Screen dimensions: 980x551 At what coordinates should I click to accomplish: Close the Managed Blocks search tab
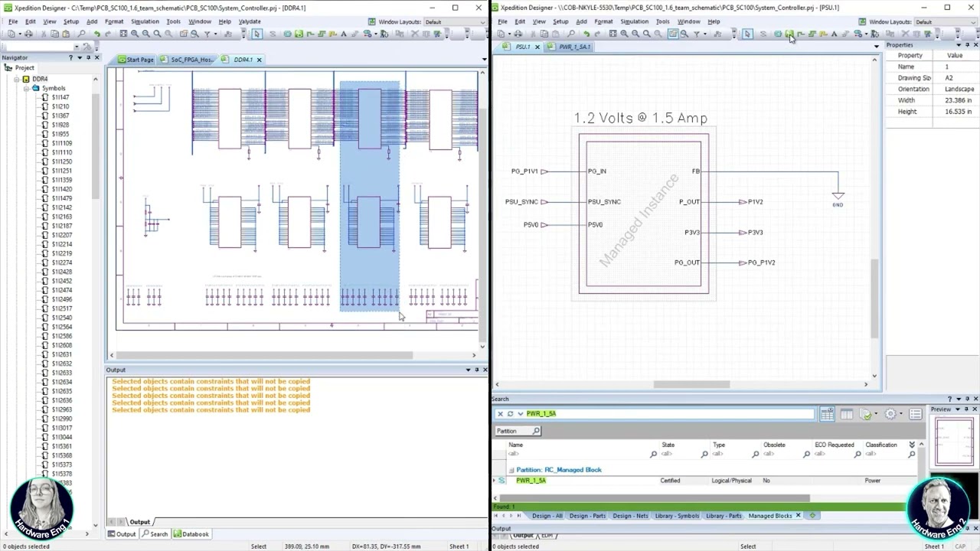pos(798,515)
